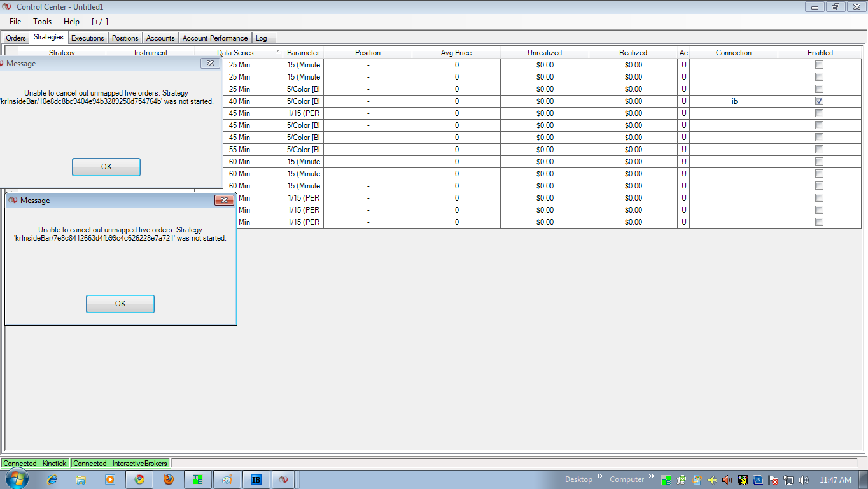Click the 'Connected - Kinetick' status indicator

(x=36, y=464)
